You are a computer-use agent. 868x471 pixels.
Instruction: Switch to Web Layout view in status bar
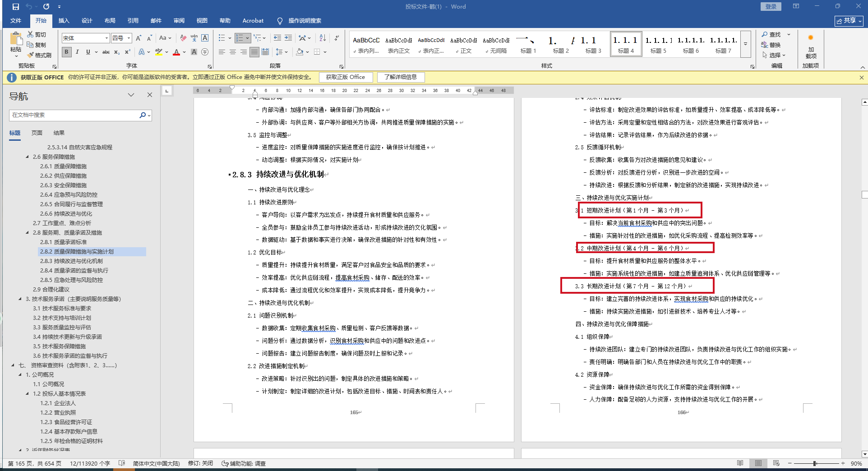(x=776, y=463)
